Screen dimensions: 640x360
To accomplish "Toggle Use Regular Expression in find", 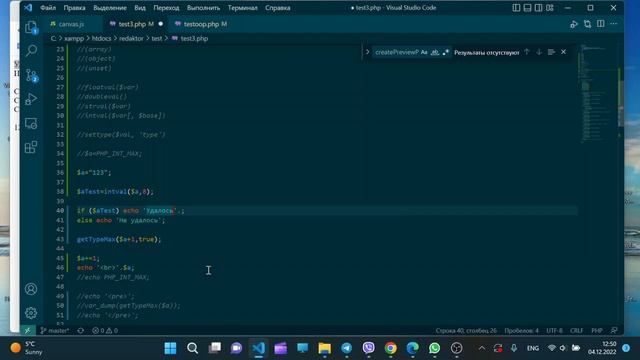I will coord(446,52).
